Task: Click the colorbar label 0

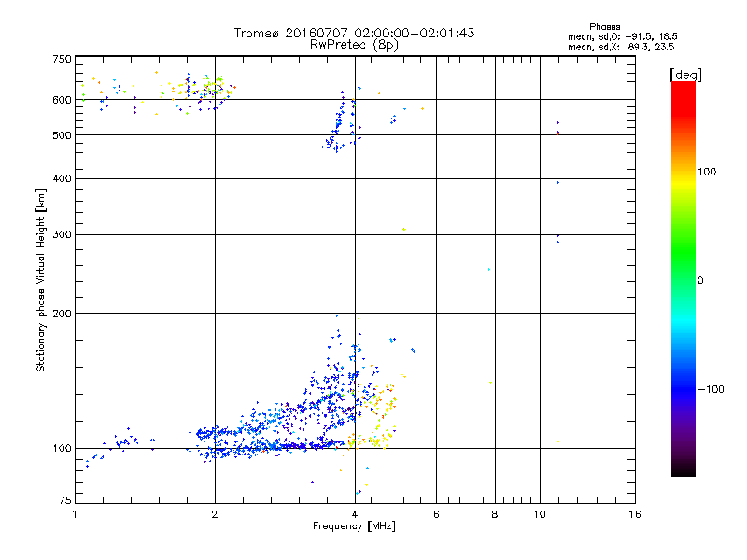Action: pos(700,281)
